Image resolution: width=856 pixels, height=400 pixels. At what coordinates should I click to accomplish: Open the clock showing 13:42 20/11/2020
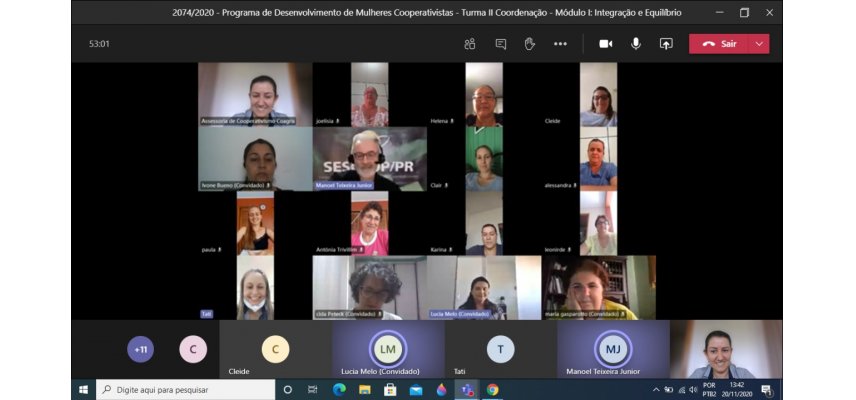(x=737, y=390)
